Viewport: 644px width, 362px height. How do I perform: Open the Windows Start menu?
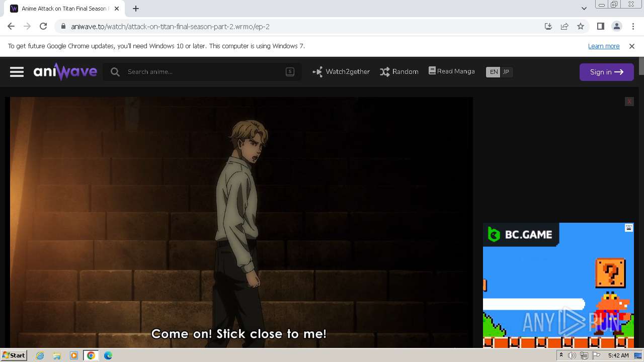(x=14, y=355)
